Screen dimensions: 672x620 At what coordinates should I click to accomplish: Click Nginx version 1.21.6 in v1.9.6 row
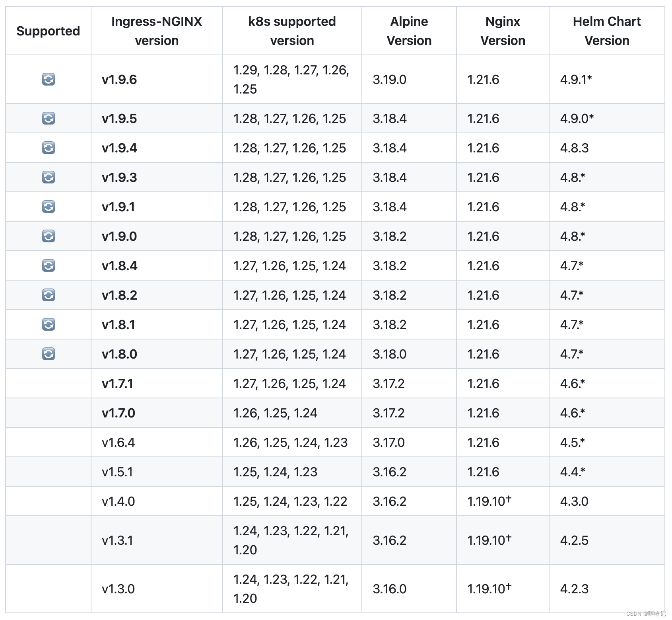tap(483, 80)
